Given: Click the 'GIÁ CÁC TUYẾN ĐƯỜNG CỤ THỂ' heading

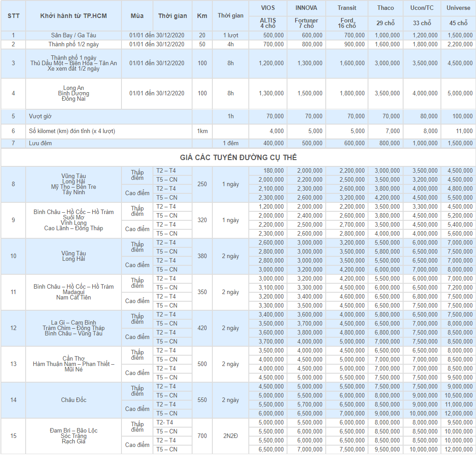Looking at the screenshot, I should (x=238, y=158).
